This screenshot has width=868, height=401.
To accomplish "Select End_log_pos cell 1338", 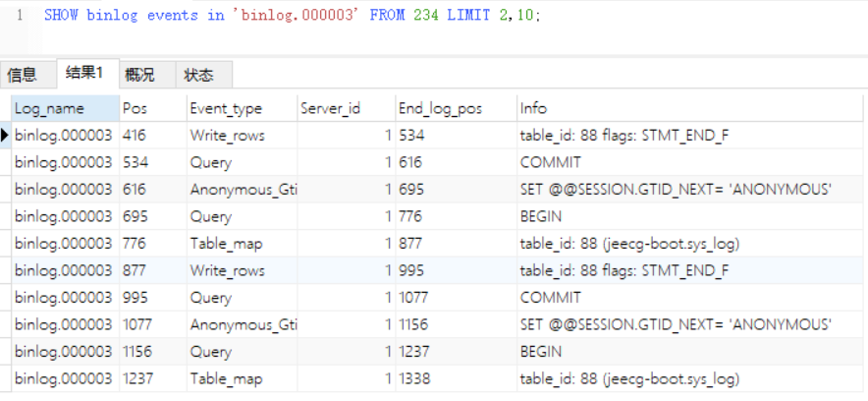I will point(457,378).
